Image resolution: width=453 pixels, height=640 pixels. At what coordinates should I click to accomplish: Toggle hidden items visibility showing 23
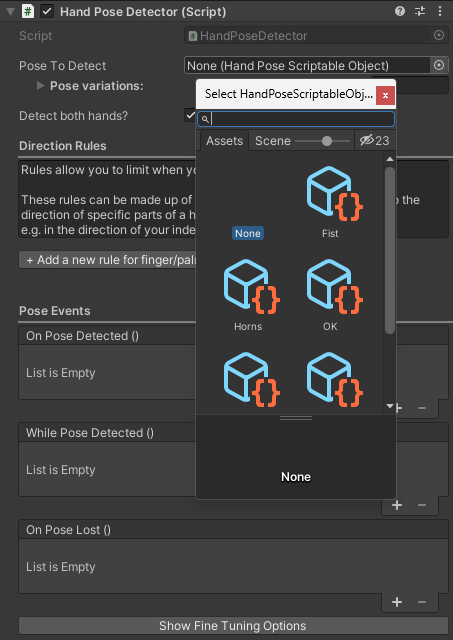pyautogui.click(x=375, y=141)
